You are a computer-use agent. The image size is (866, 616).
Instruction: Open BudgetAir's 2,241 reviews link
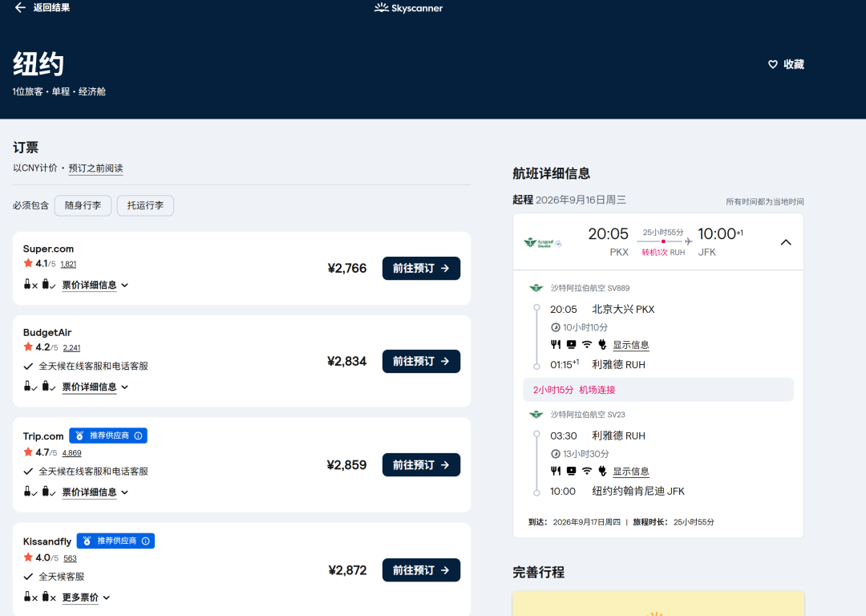click(x=72, y=348)
